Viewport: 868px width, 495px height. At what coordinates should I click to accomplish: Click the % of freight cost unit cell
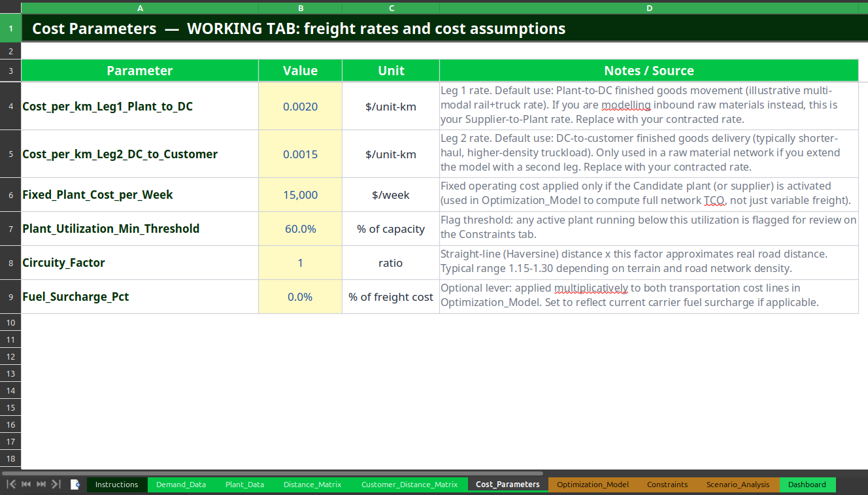click(x=391, y=297)
